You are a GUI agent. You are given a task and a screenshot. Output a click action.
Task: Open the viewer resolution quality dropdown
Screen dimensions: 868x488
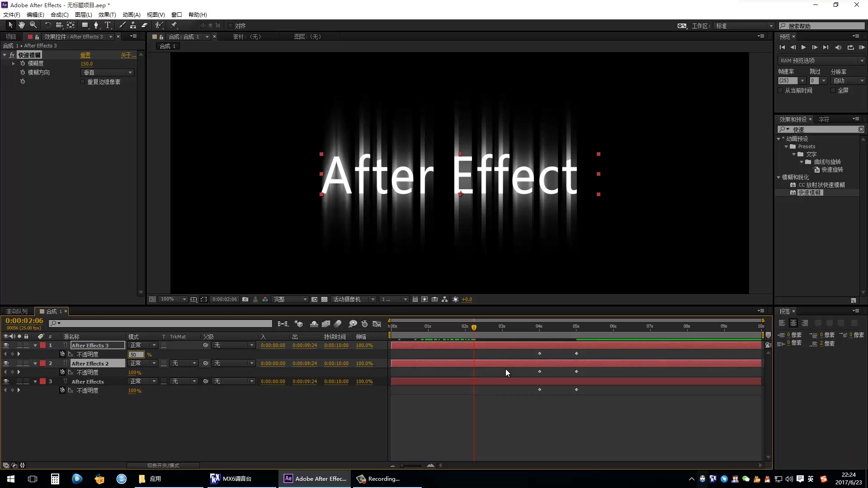[290, 299]
